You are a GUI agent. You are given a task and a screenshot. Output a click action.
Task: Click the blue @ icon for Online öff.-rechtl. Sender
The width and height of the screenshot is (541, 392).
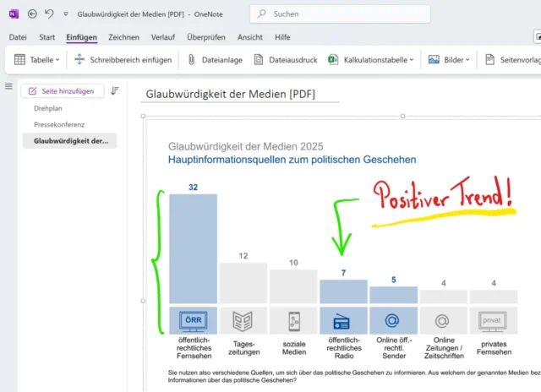click(392, 321)
